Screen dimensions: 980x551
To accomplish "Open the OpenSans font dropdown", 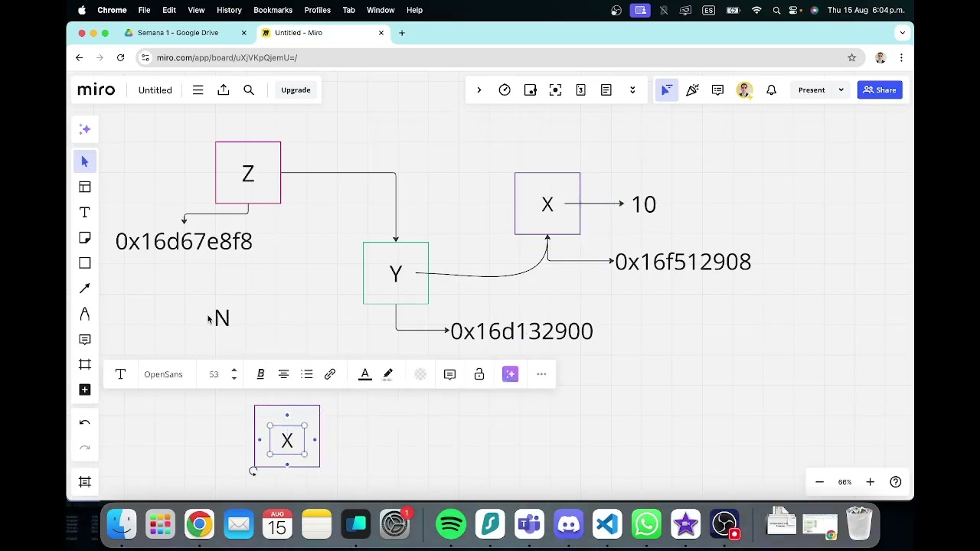I will click(x=163, y=374).
